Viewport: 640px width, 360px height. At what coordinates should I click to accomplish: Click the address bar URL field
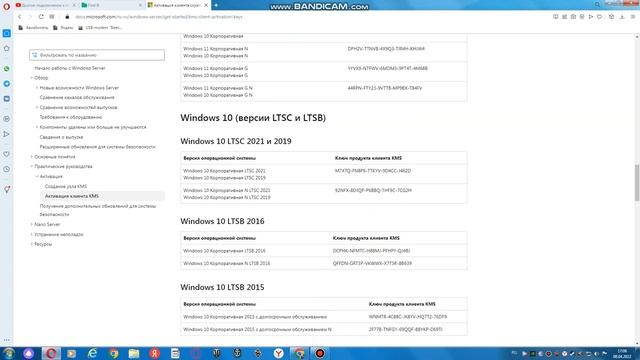tap(159, 17)
